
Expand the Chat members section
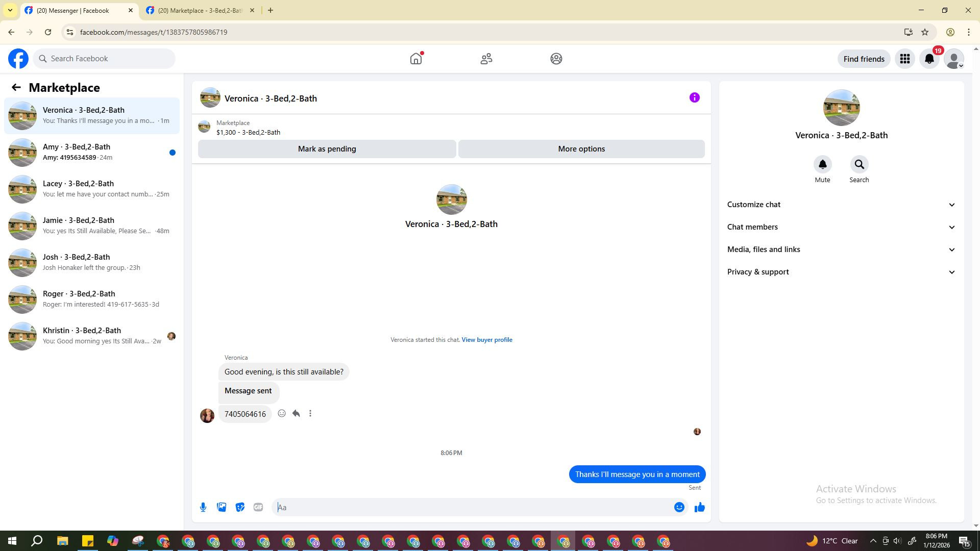coord(841,227)
